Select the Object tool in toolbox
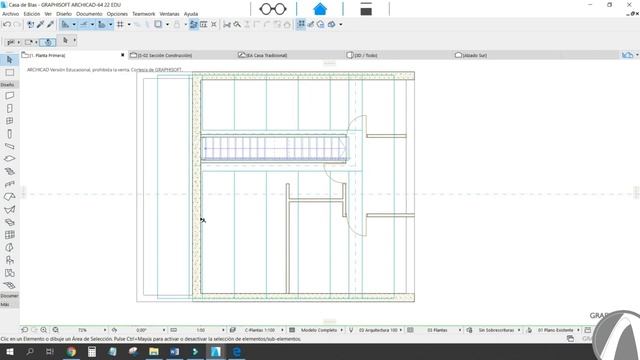This screenshot has width=640, height=360. [9, 260]
